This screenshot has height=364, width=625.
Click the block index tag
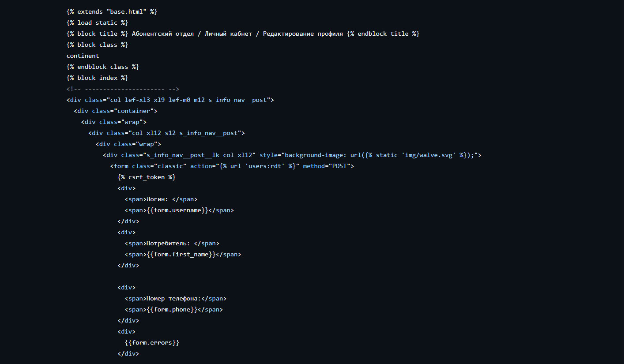click(97, 78)
